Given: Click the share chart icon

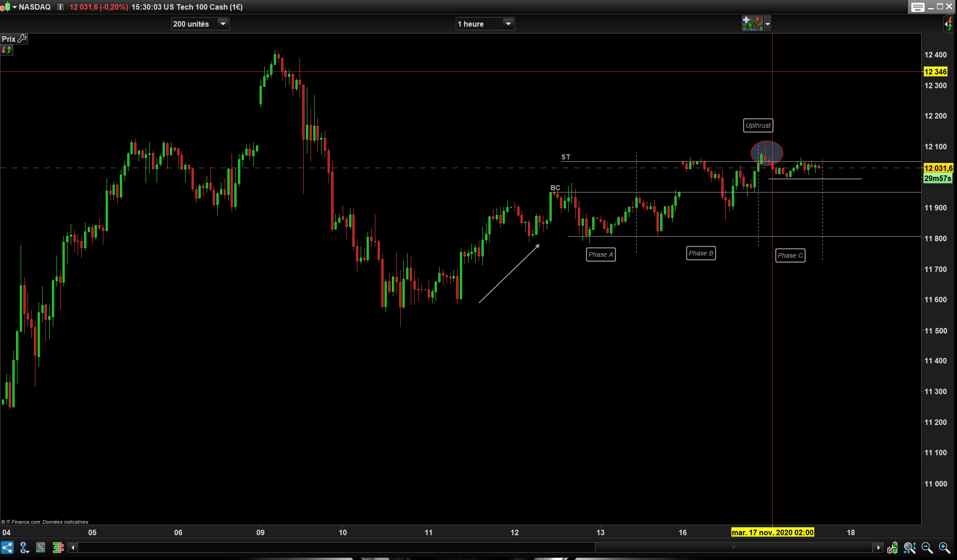Looking at the screenshot, I should coord(7,547).
